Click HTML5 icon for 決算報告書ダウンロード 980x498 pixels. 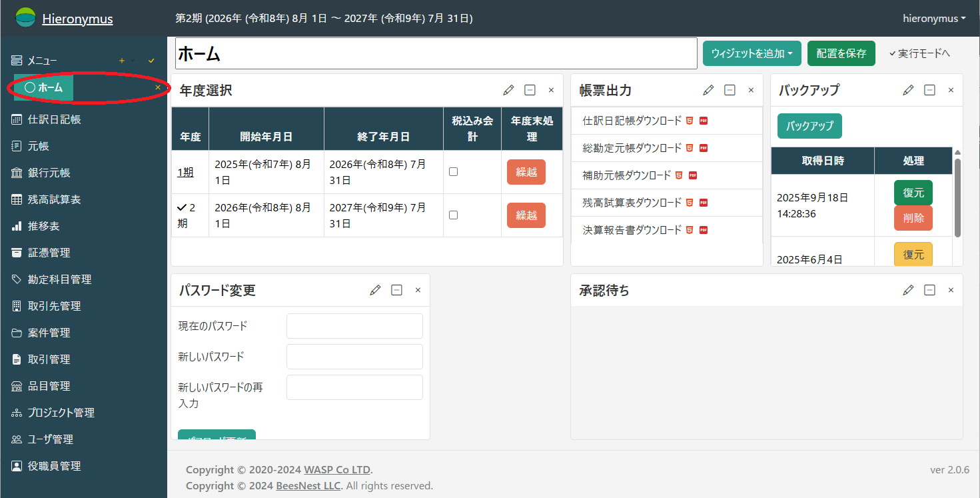pyautogui.click(x=690, y=230)
